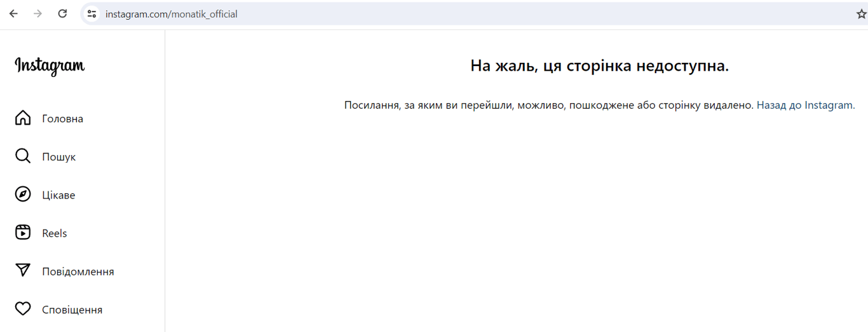Screen dimensions: 868x332
Task: Open Повідомлення in sidebar
Action: tap(78, 272)
